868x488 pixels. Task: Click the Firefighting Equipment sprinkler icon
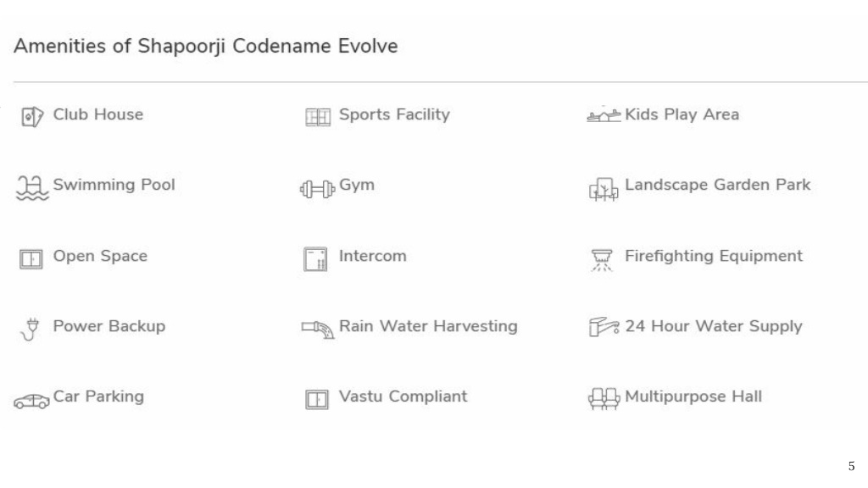[602, 260]
